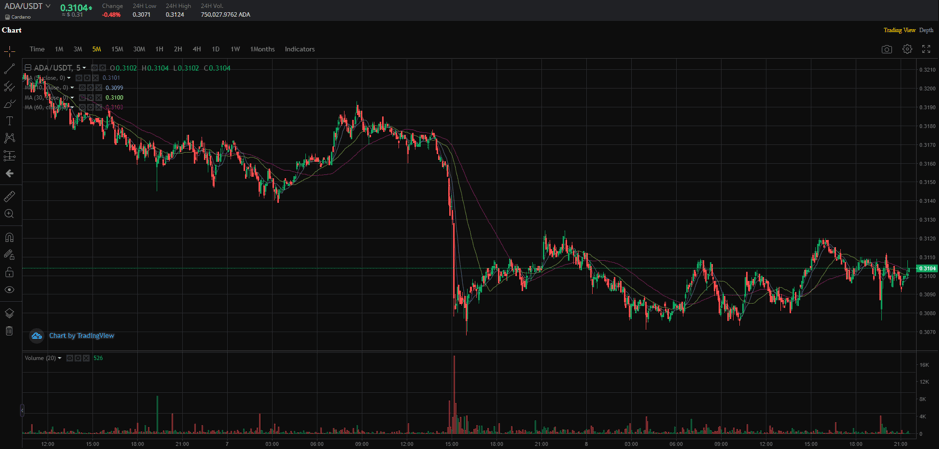Click the 0.3104 current price label on axis
Viewport: 939px width, 449px height.
926,268
